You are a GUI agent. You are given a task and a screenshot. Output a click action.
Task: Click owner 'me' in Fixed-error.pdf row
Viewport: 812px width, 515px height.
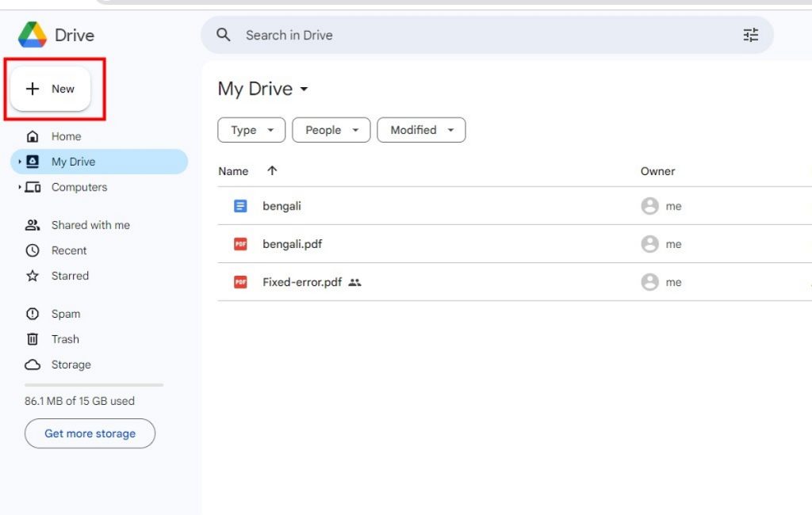click(673, 282)
